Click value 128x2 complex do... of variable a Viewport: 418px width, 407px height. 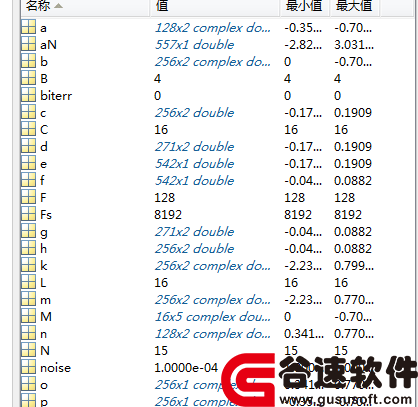tap(213, 28)
